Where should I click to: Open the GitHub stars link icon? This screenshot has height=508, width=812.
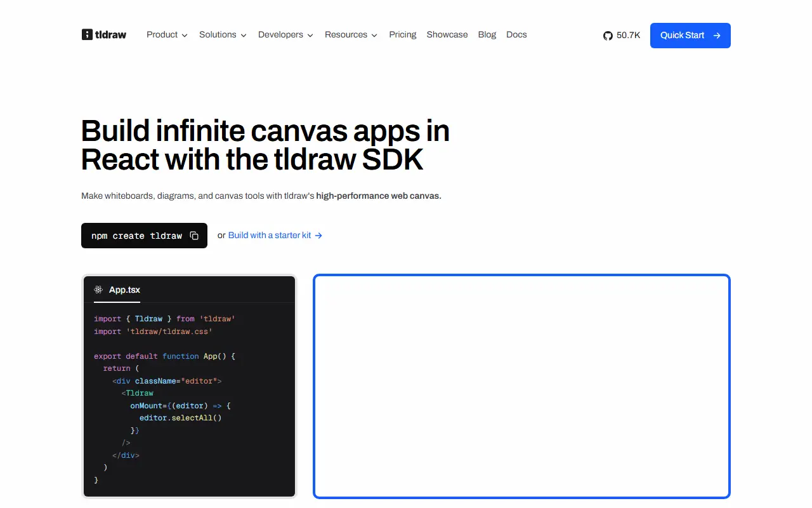pos(608,36)
